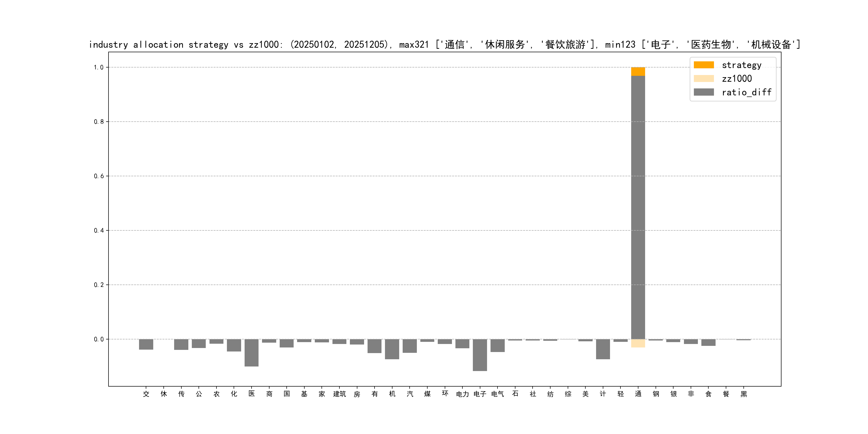This screenshot has width=868, height=434.
Task: Click the orange top segment of the 通 bar
Action: 638,72
